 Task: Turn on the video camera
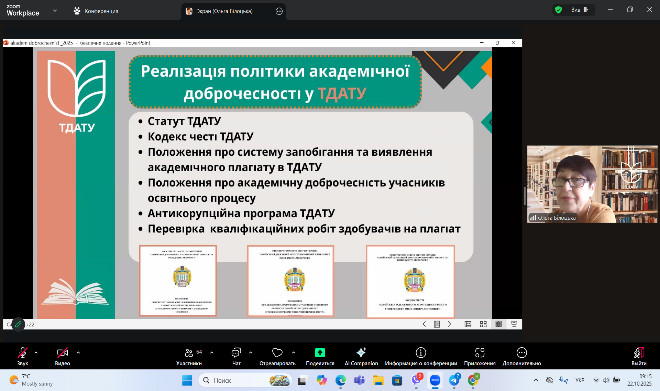(62, 356)
